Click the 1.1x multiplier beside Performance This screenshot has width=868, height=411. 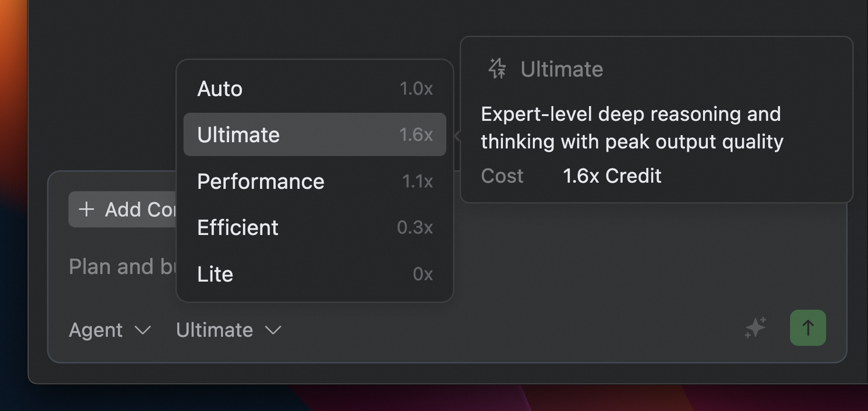417,181
